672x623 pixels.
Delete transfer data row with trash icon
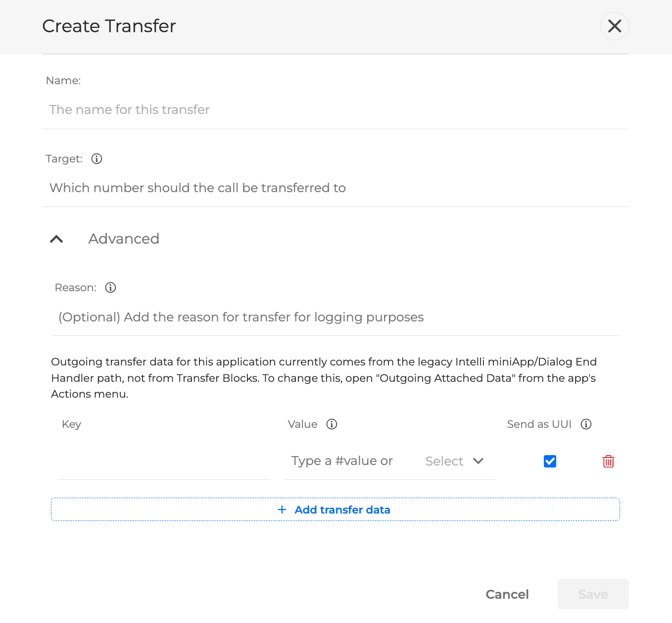(608, 462)
